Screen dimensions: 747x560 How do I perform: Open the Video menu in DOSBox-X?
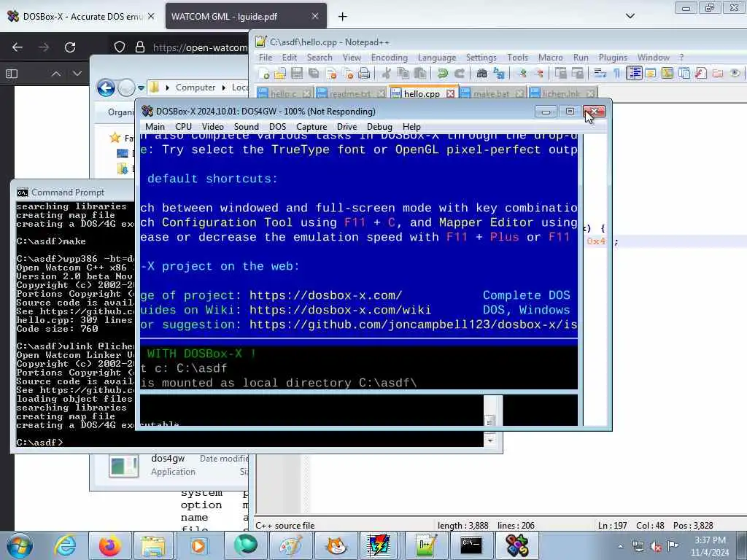click(x=212, y=127)
